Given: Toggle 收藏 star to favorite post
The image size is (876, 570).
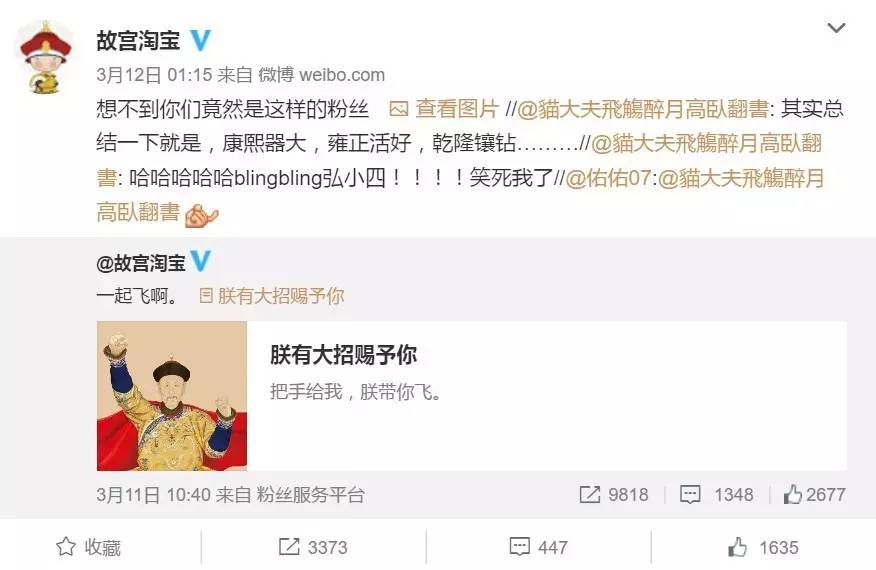Looking at the screenshot, I should [x=66, y=547].
